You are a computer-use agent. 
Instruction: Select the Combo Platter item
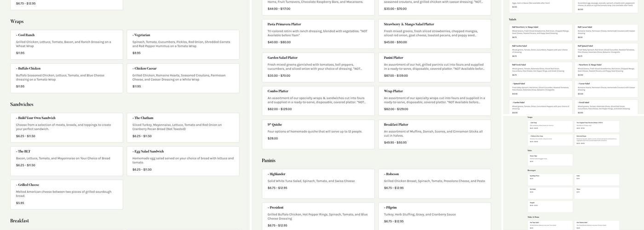318,101
